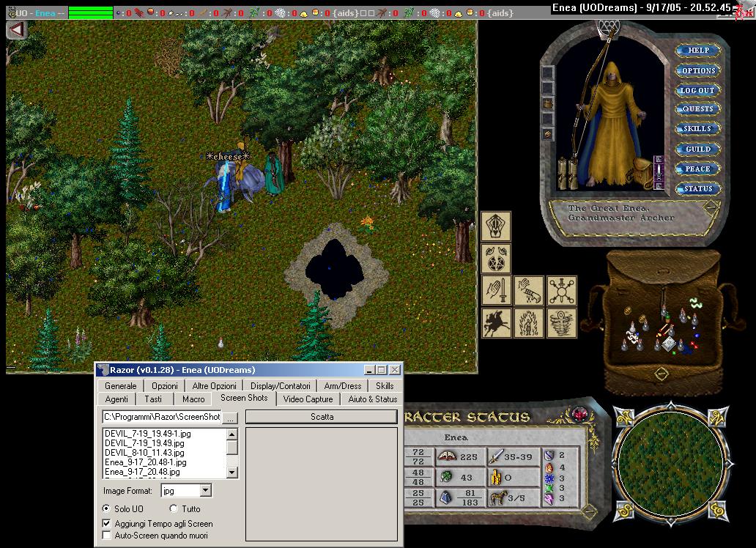
Task: Select the Solo UO radio button
Action: point(106,508)
